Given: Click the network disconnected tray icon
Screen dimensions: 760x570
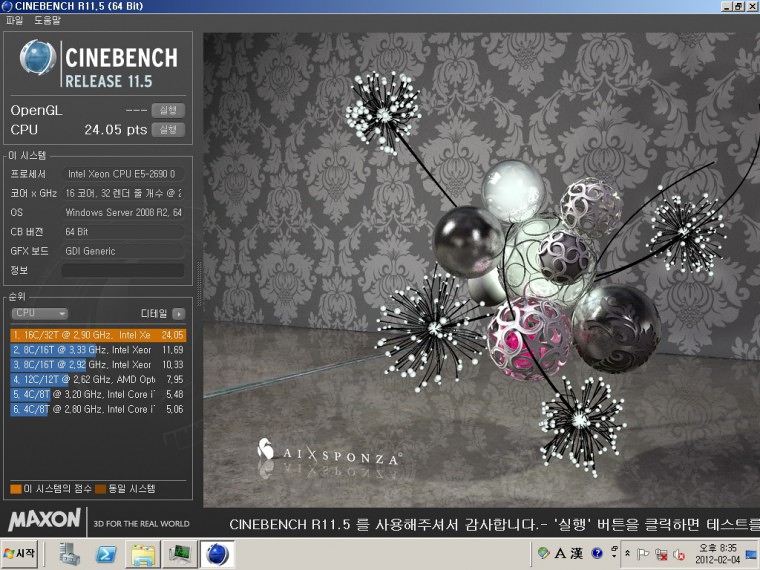Looking at the screenshot, I should 661,554.
